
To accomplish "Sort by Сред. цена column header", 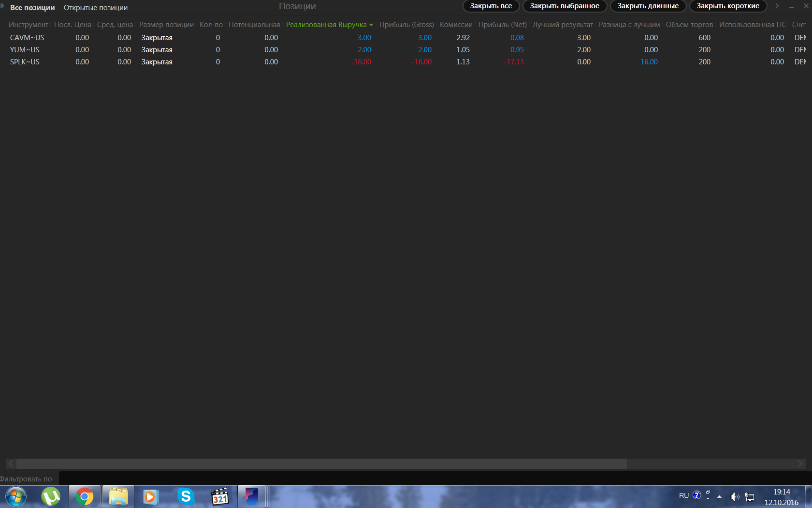I will point(115,25).
